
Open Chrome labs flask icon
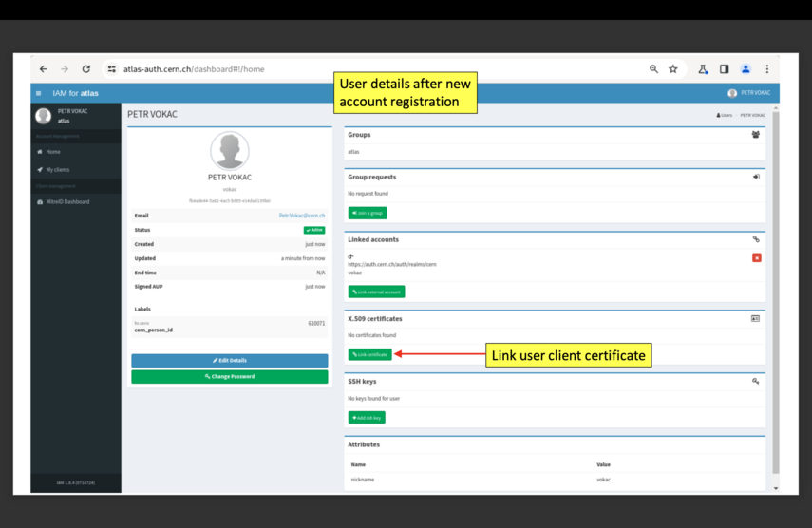tap(703, 69)
